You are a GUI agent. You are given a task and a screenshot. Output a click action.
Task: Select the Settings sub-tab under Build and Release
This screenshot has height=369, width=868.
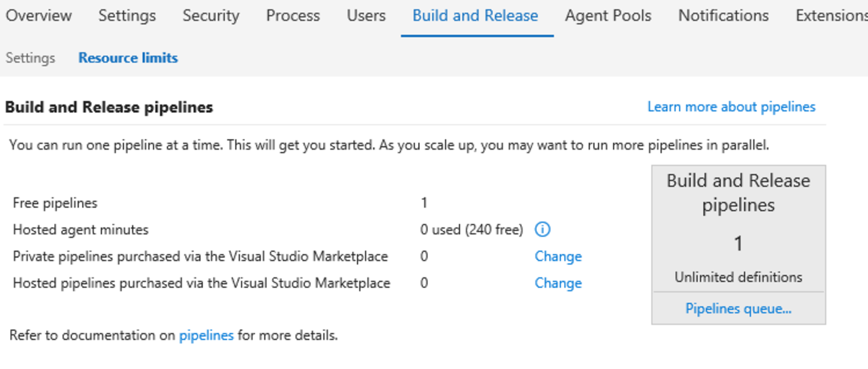[x=30, y=58]
